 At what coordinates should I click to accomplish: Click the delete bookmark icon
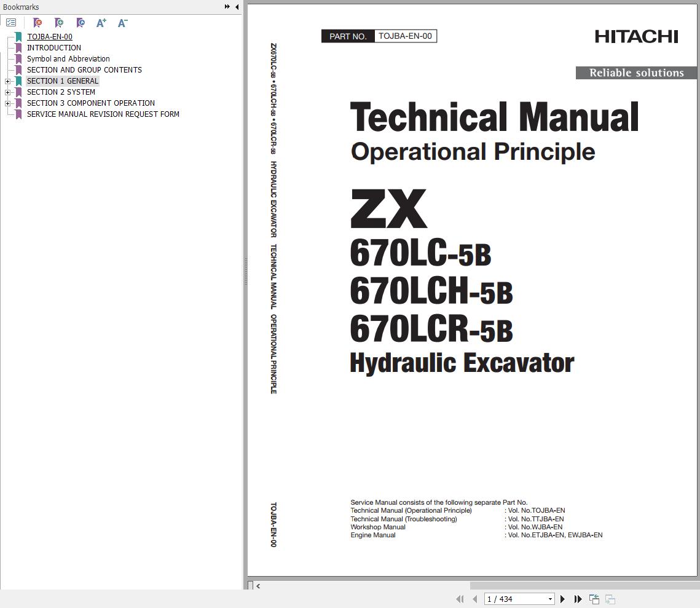[x=37, y=22]
